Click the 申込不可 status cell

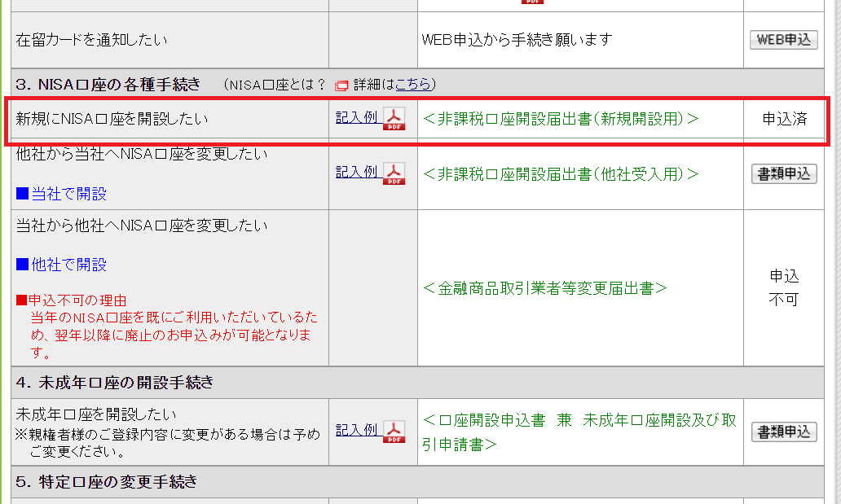(x=784, y=287)
